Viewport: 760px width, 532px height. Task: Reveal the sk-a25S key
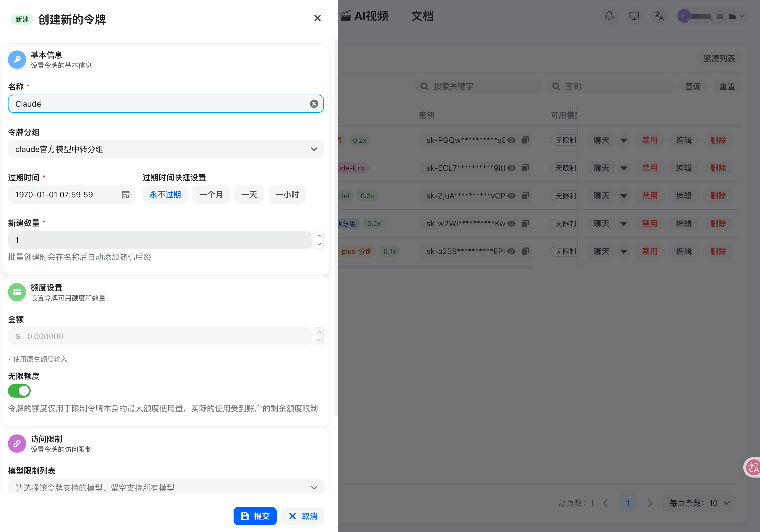click(511, 252)
